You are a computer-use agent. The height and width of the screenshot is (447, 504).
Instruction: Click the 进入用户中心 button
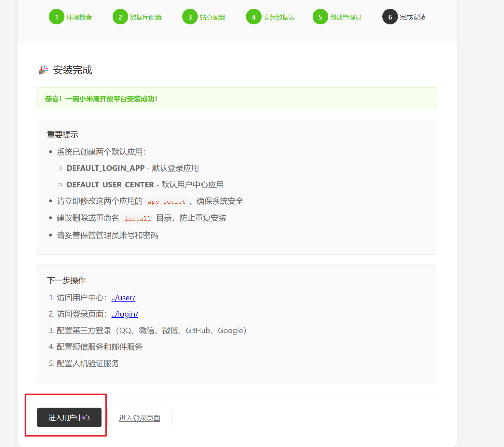[69, 418]
